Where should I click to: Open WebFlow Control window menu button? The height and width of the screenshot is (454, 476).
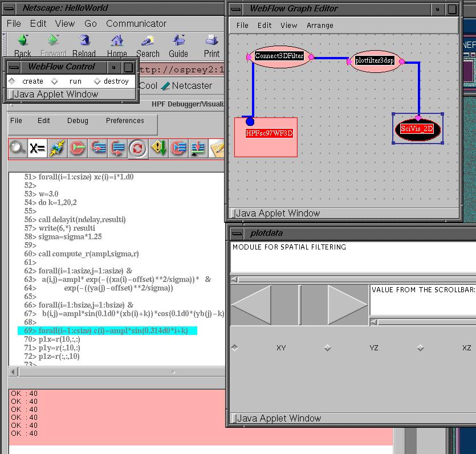click(x=14, y=67)
